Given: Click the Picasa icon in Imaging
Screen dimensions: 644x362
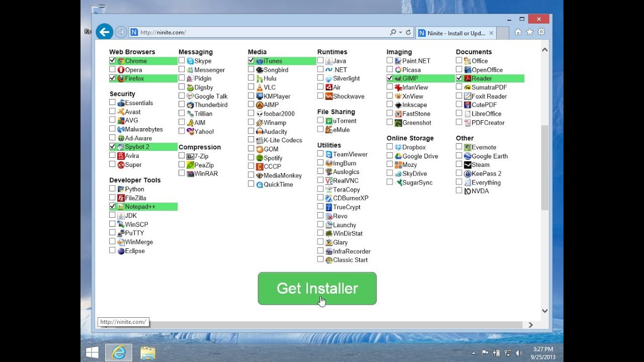Looking at the screenshot, I should 398,70.
